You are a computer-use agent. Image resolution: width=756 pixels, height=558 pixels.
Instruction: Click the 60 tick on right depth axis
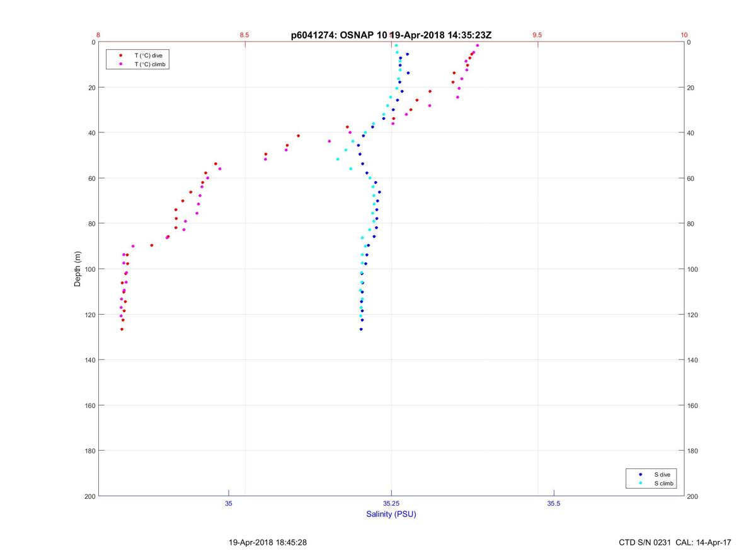point(690,178)
